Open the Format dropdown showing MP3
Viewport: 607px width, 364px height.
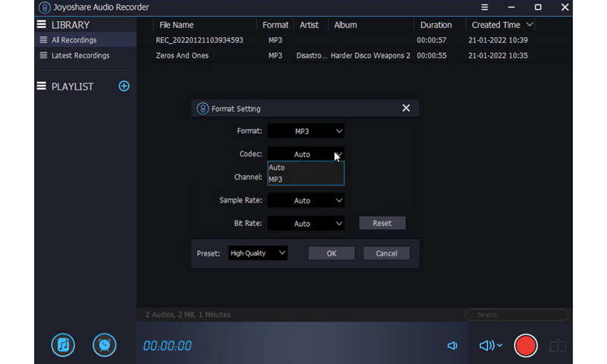point(306,131)
